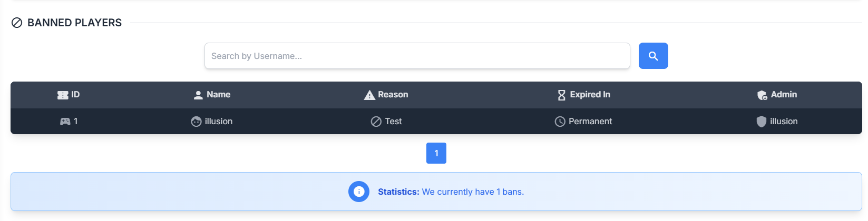Click the blue info icon in statistics

[359, 192]
